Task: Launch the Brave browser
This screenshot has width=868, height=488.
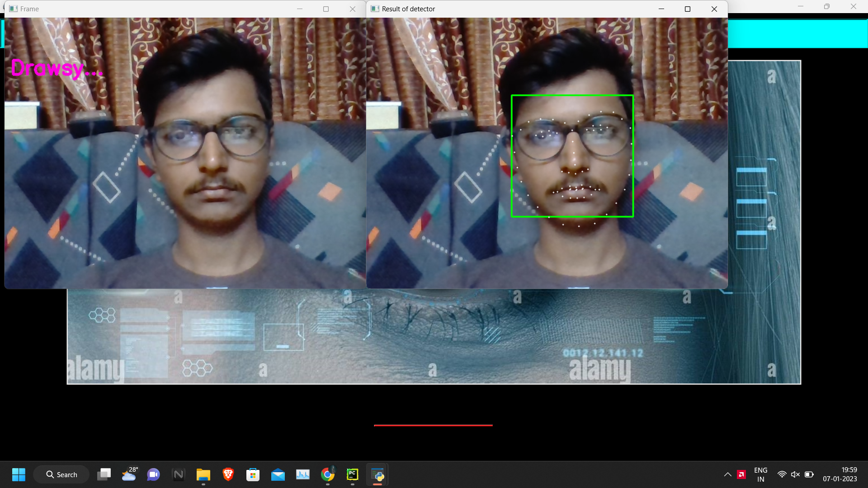Action: 228,475
